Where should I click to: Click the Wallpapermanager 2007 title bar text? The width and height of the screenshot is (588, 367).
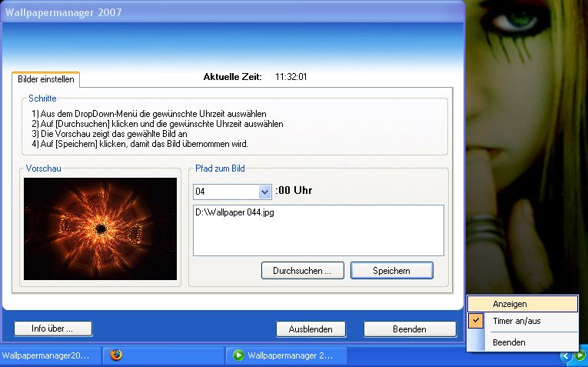[63, 12]
